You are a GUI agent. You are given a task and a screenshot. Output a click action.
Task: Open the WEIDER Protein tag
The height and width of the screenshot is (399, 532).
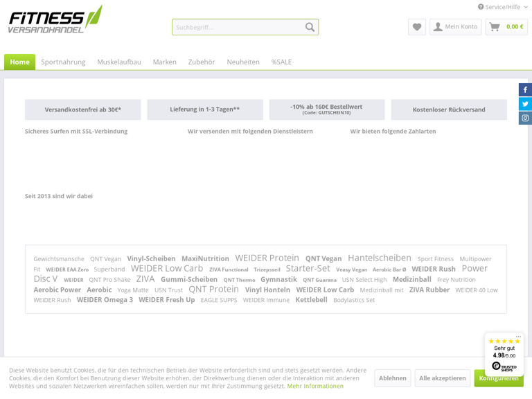[x=267, y=258]
